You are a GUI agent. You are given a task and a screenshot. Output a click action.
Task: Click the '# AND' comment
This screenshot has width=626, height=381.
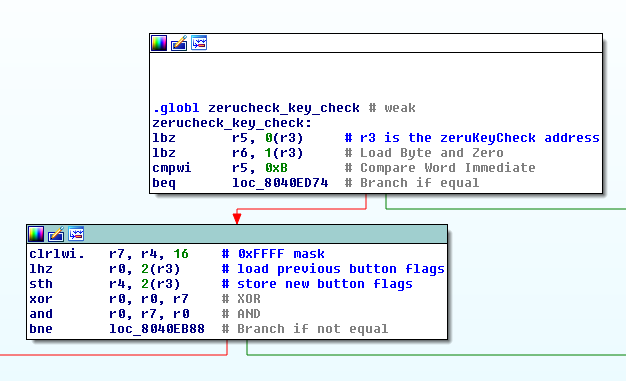click(241, 314)
